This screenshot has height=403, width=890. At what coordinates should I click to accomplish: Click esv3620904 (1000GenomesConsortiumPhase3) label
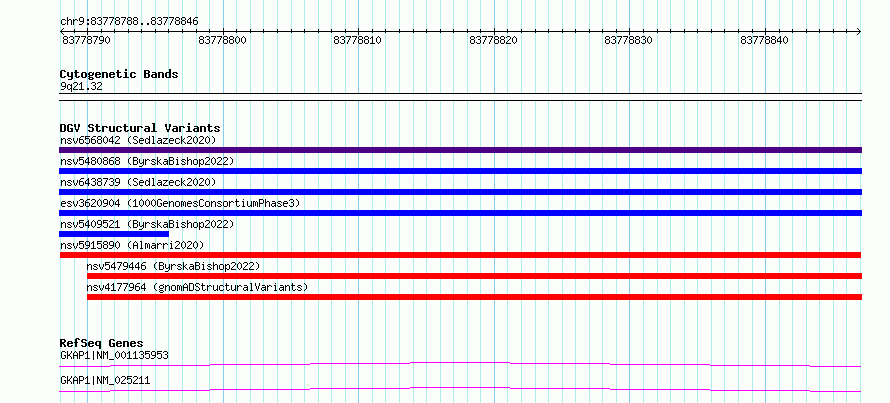180,203
